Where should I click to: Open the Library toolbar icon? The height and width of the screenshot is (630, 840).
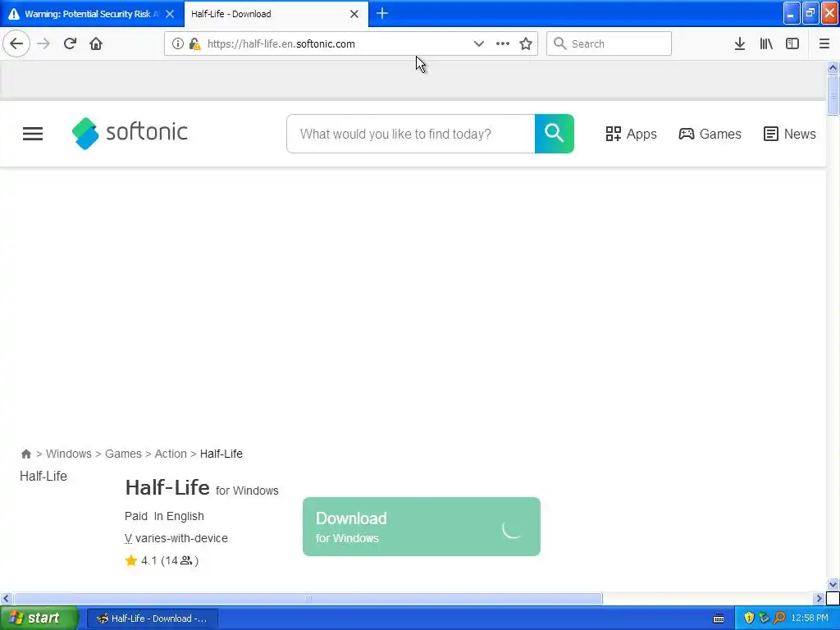(x=766, y=43)
